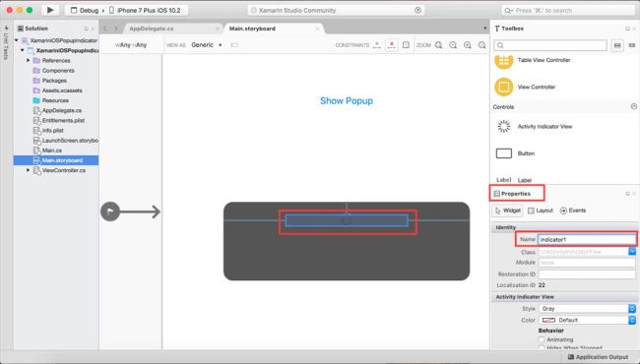Click the Name field containing indicator1
Viewport: 640px width, 364px height.
click(587, 240)
